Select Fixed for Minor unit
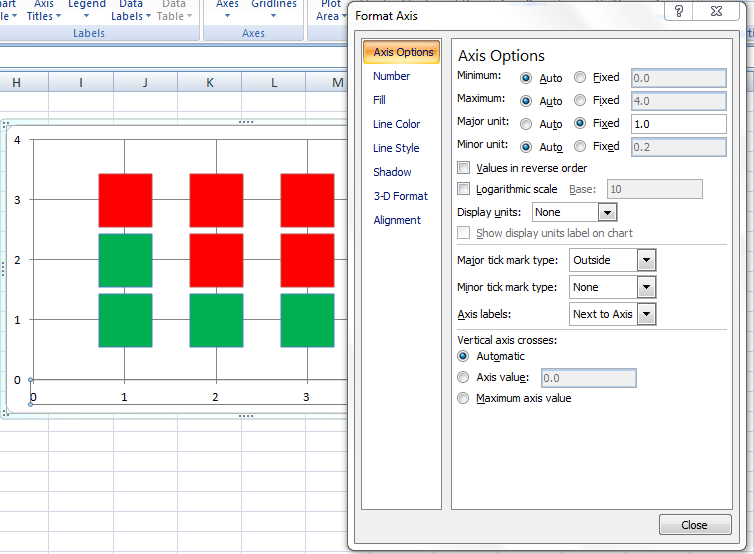The width and height of the screenshot is (754, 554). click(x=580, y=146)
